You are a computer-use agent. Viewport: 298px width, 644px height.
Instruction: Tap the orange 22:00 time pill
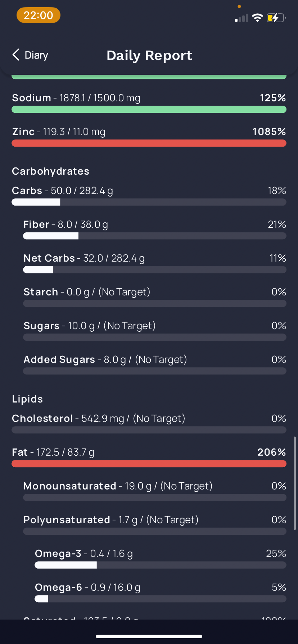coord(39,15)
